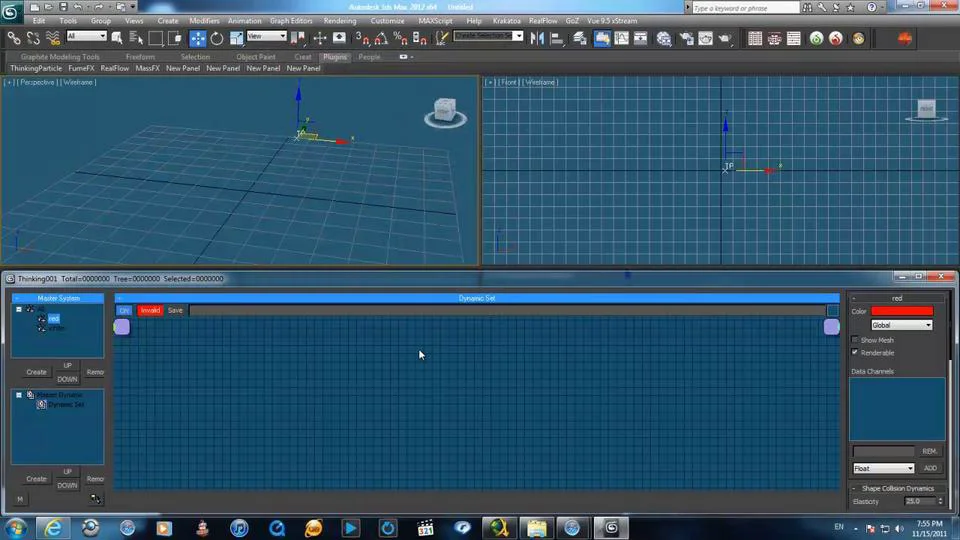
Task: Toggle the ON button in Dynamic Set
Action: pos(124,310)
